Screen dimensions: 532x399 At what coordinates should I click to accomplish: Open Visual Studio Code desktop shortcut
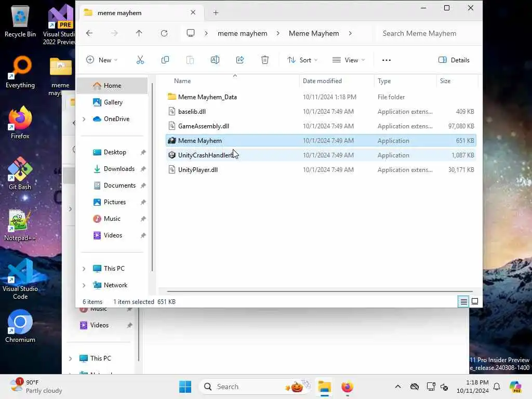tap(20, 280)
